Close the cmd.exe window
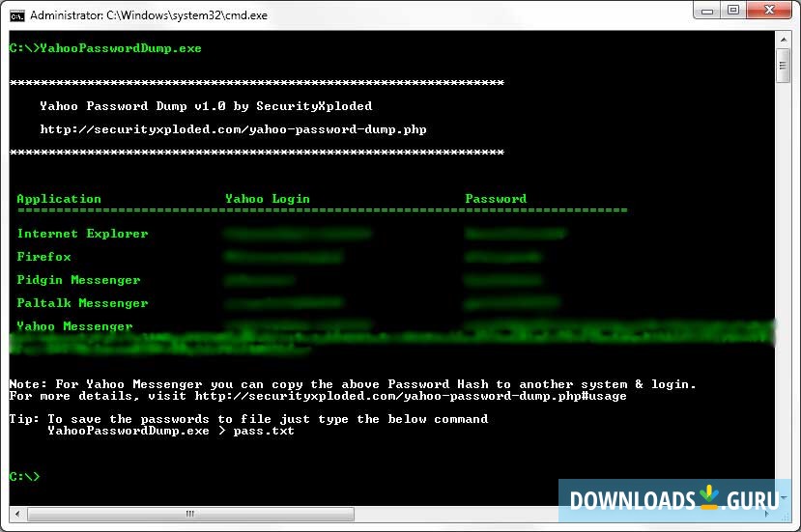 tap(769, 11)
